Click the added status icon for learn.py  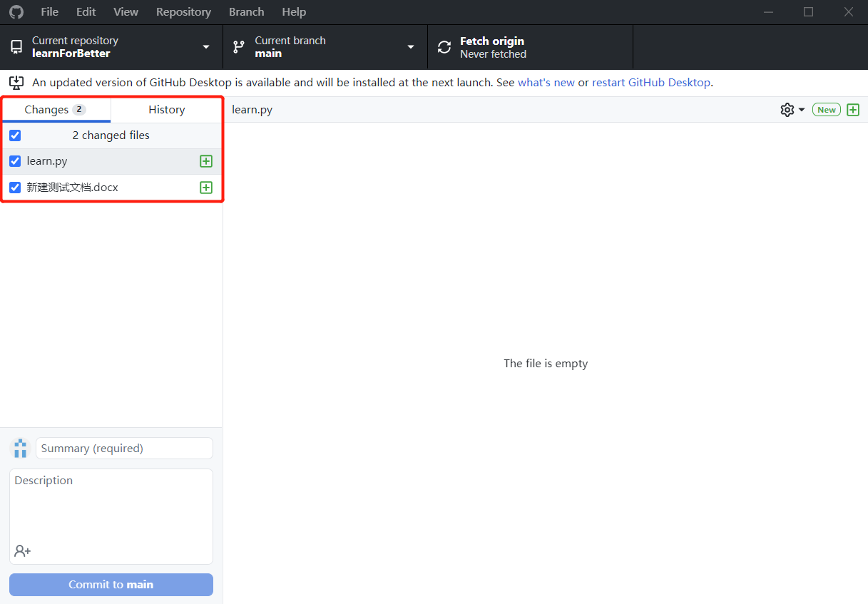(x=206, y=161)
